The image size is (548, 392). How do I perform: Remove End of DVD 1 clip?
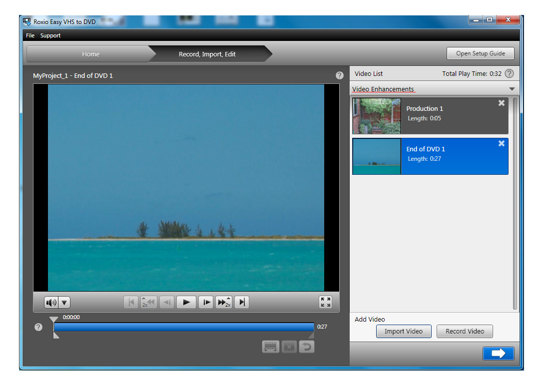(502, 143)
